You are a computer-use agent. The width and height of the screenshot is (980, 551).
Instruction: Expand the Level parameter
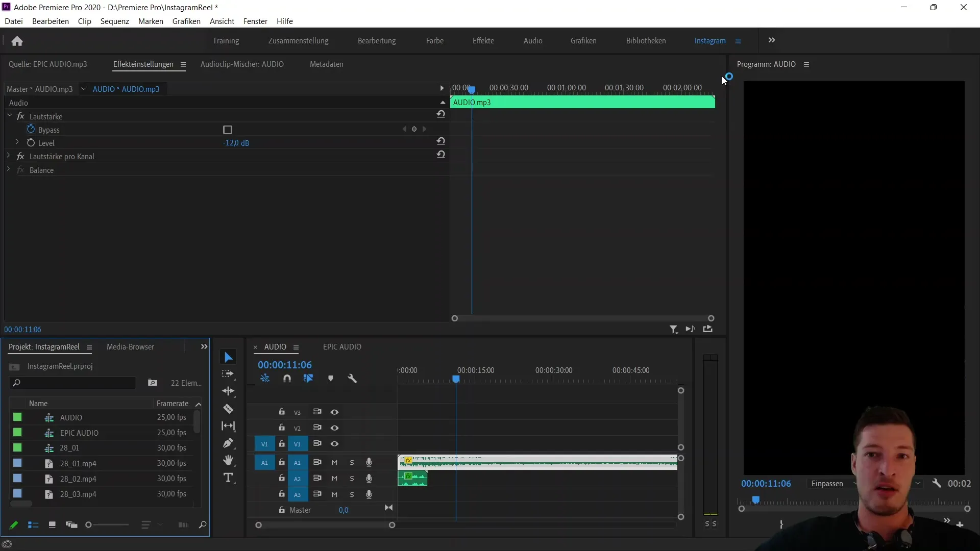click(x=17, y=142)
